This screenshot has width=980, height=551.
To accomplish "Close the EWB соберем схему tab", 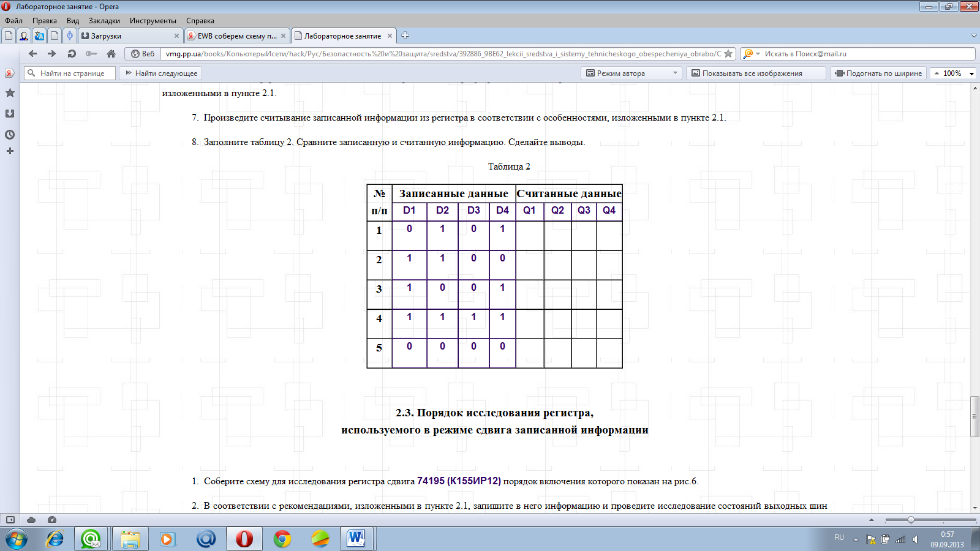I will pos(283,36).
